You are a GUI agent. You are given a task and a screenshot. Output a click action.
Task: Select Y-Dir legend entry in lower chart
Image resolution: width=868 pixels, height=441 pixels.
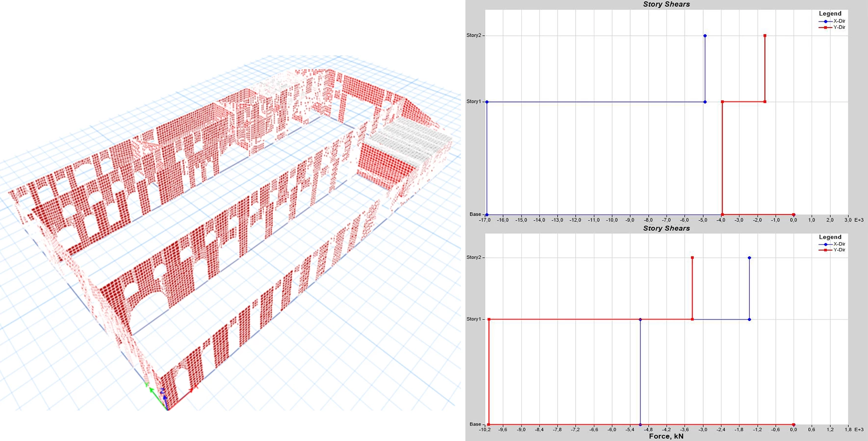tap(832, 250)
